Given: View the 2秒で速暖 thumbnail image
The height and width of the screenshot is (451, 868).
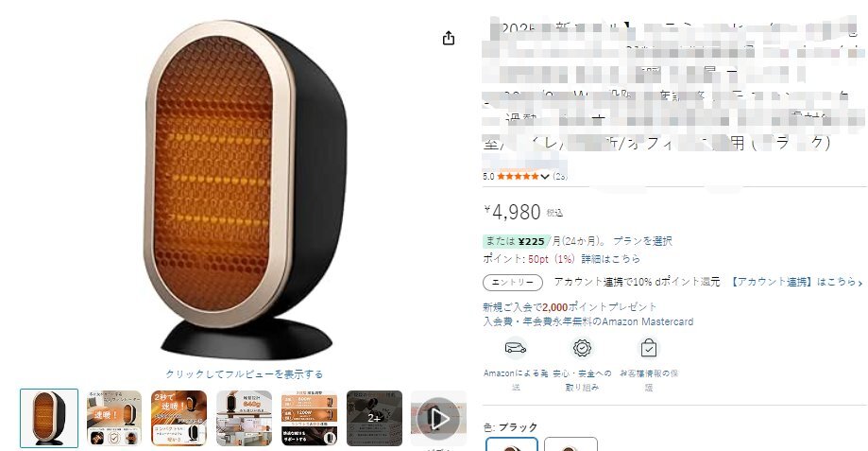Looking at the screenshot, I should click(x=179, y=418).
